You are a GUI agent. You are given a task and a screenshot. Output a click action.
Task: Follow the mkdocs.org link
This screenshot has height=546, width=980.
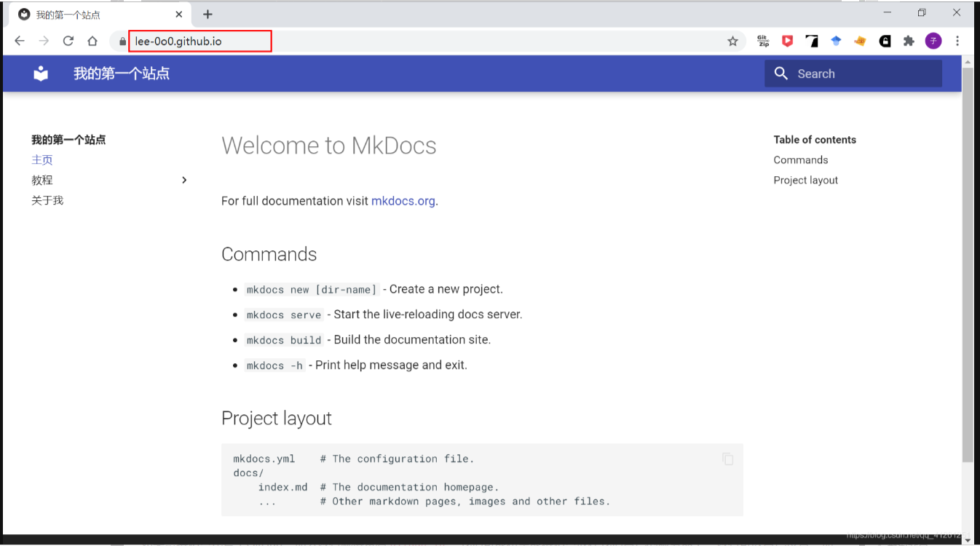coord(403,201)
